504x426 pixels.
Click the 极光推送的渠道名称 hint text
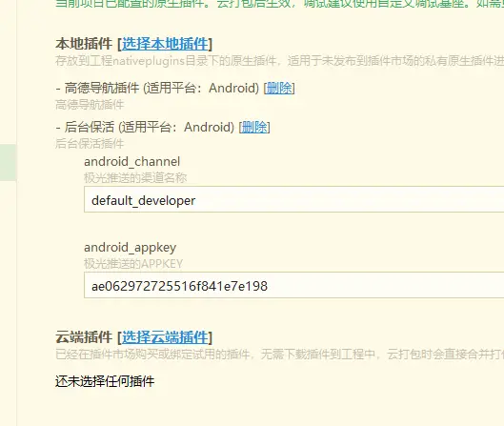coord(135,178)
